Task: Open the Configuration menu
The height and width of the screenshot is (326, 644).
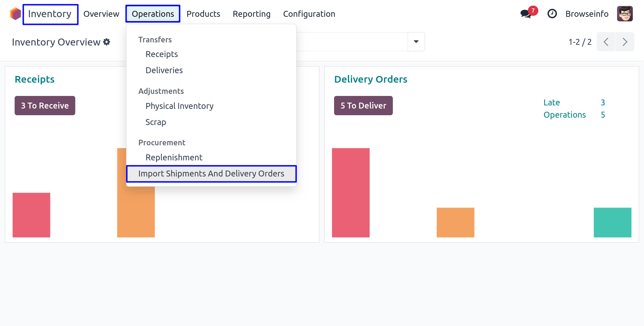Action: click(x=309, y=14)
